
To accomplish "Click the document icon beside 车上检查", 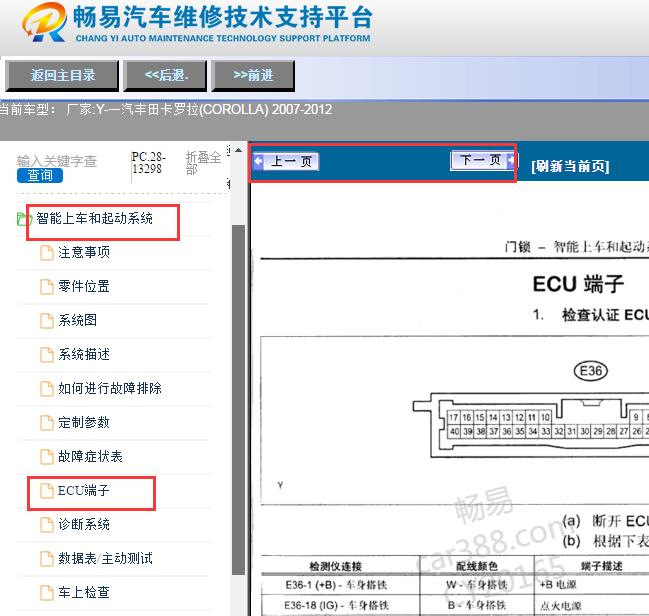I will point(47,593).
